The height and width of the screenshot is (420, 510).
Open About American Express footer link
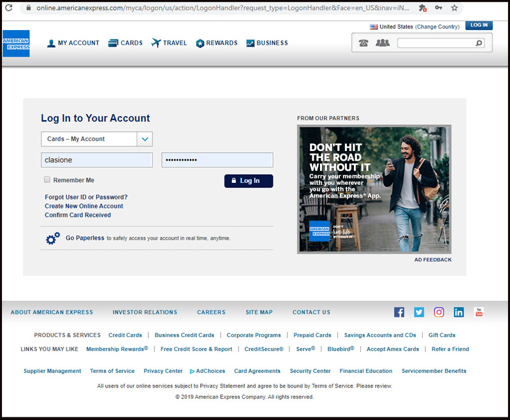click(x=52, y=312)
